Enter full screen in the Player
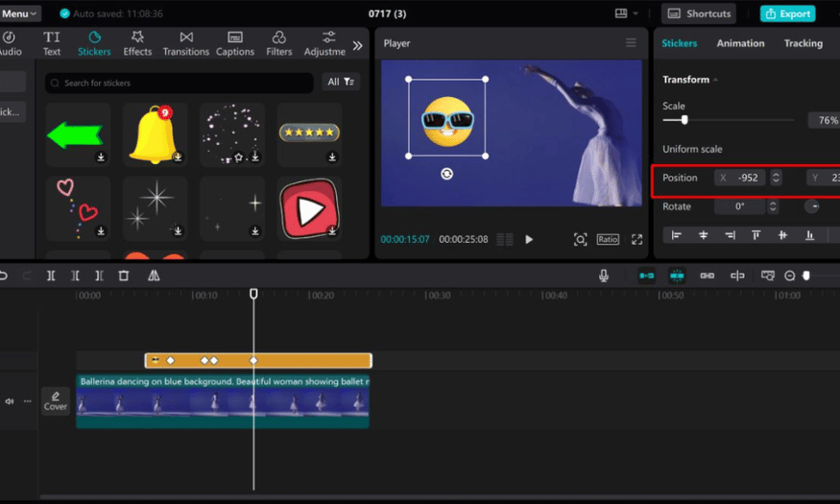The height and width of the screenshot is (504, 840). pos(636,239)
